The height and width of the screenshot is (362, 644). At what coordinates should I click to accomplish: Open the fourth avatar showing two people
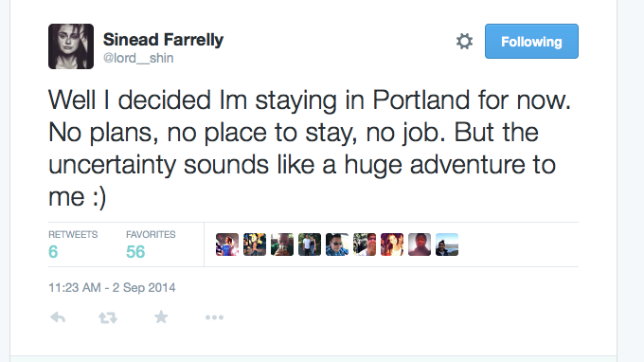point(310,244)
